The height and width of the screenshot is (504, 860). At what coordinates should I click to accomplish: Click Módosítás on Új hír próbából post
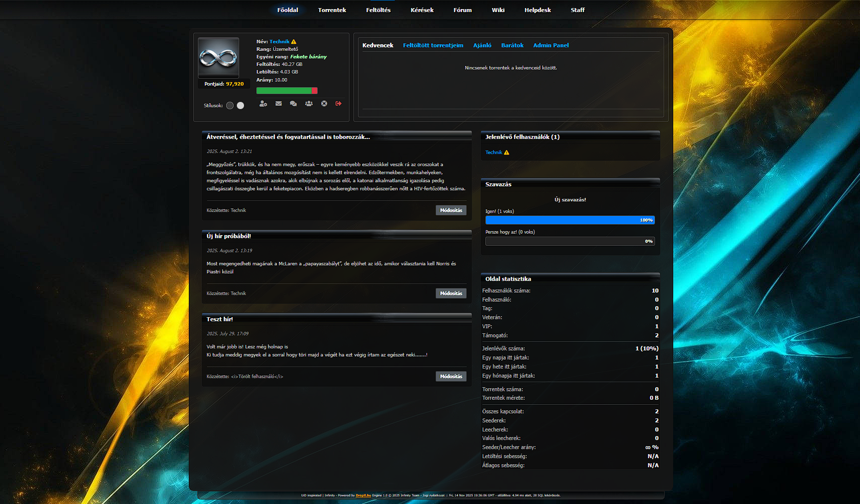coord(451,294)
